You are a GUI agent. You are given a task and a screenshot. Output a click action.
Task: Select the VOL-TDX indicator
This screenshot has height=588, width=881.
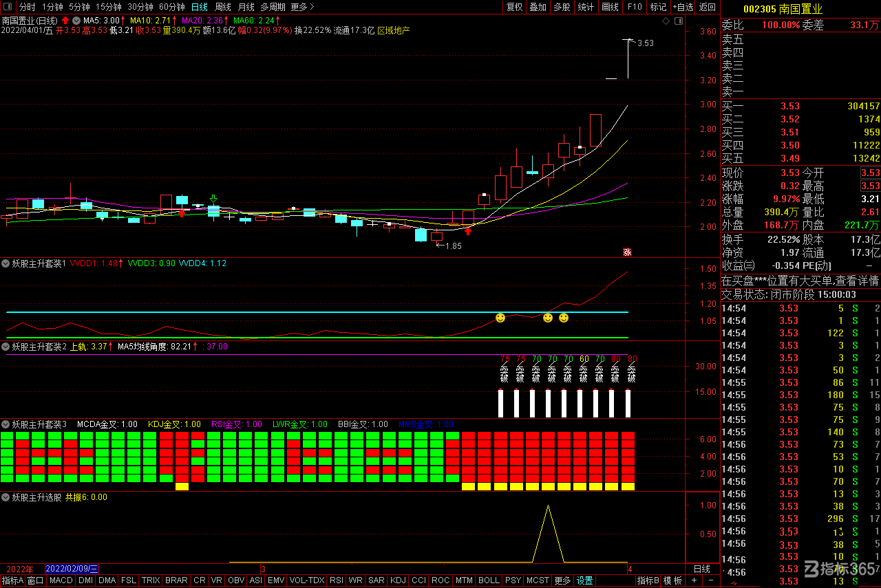pos(307,580)
